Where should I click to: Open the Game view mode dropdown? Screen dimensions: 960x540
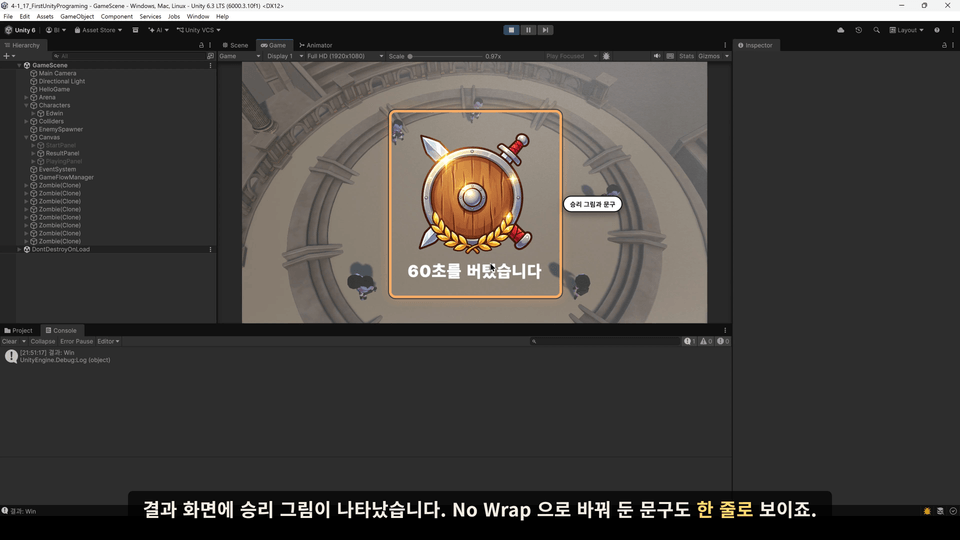(x=240, y=56)
